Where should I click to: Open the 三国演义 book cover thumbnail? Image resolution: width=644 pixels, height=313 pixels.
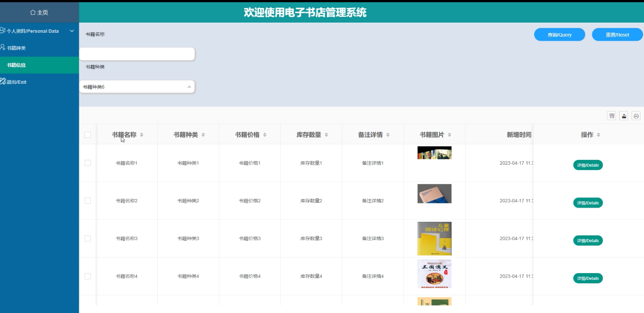434,274
